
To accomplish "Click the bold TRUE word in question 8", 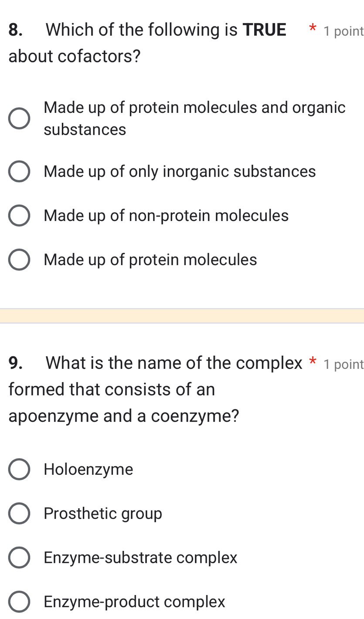I will [265, 29].
